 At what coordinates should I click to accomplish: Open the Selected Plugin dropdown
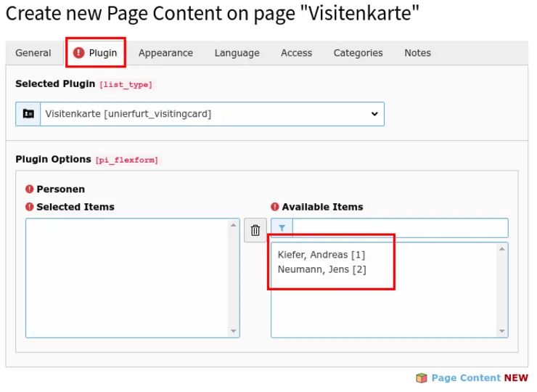coord(212,114)
